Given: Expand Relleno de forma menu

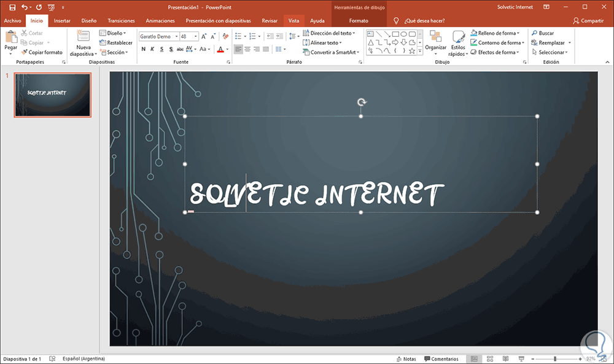Looking at the screenshot, I should [495, 33].
